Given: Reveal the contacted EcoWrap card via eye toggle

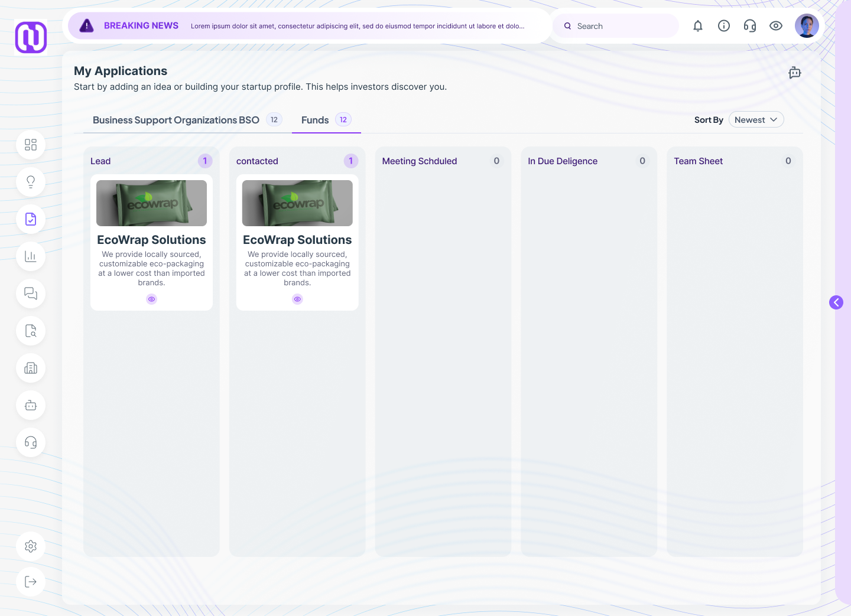Looking at the screenshot, I should (297, 299).
